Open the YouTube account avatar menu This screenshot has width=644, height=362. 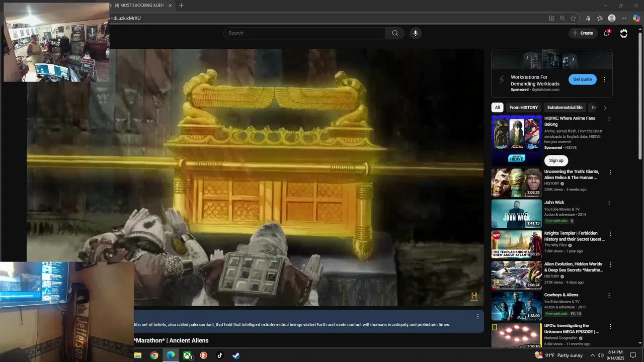pyautogui.click(x=624, y=33)
